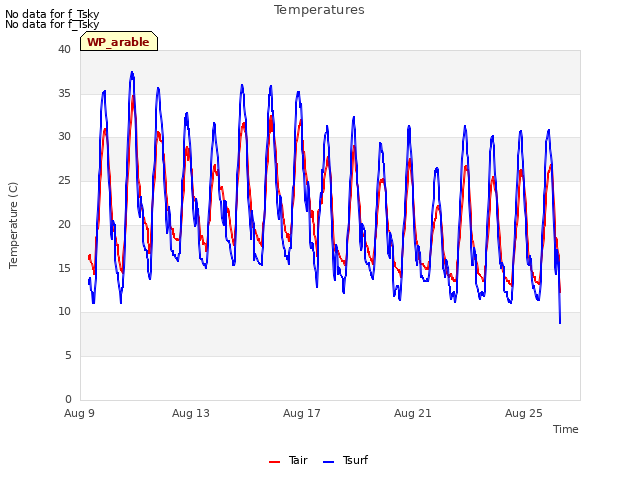This screenshot has width=640, height=480.
Task: Click the red Tair legend color marker
Action: click(274, 462)
